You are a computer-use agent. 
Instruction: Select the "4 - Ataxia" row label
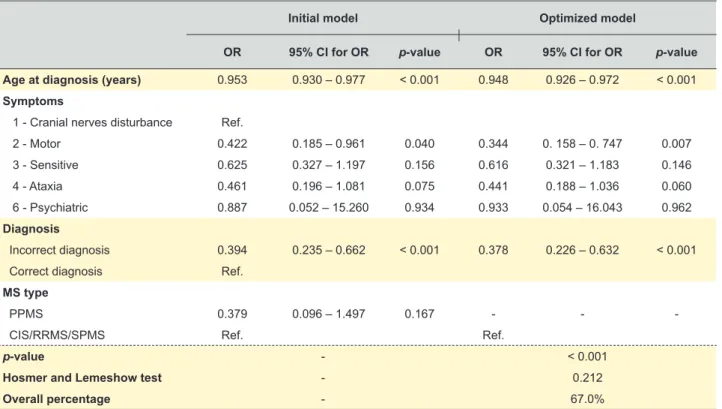point(37,186)
